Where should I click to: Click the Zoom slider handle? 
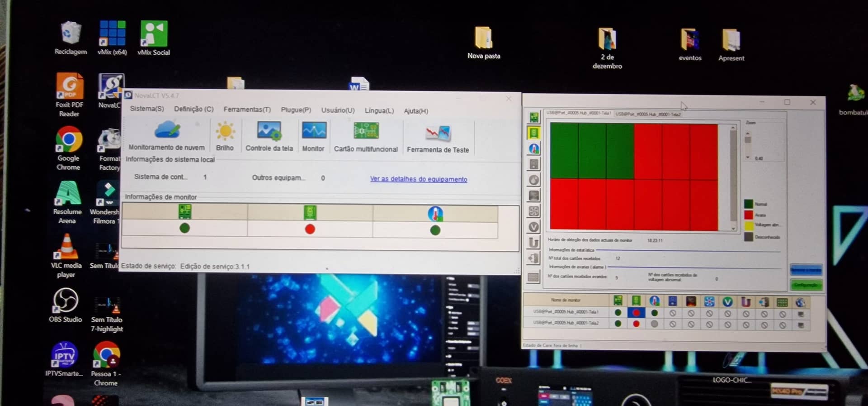pyautogui.click(x=748, y=140)
